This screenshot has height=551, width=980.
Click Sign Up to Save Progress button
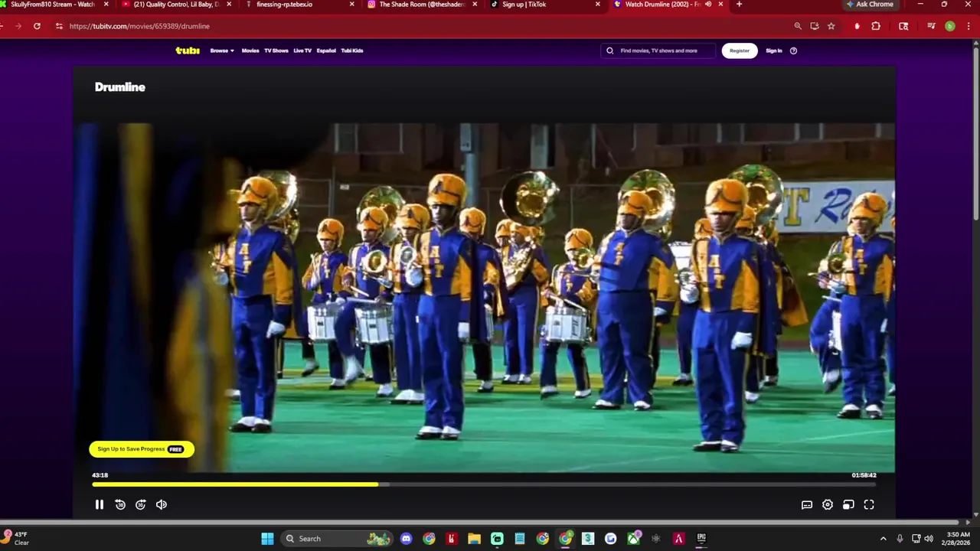click(x=142, y=449)
